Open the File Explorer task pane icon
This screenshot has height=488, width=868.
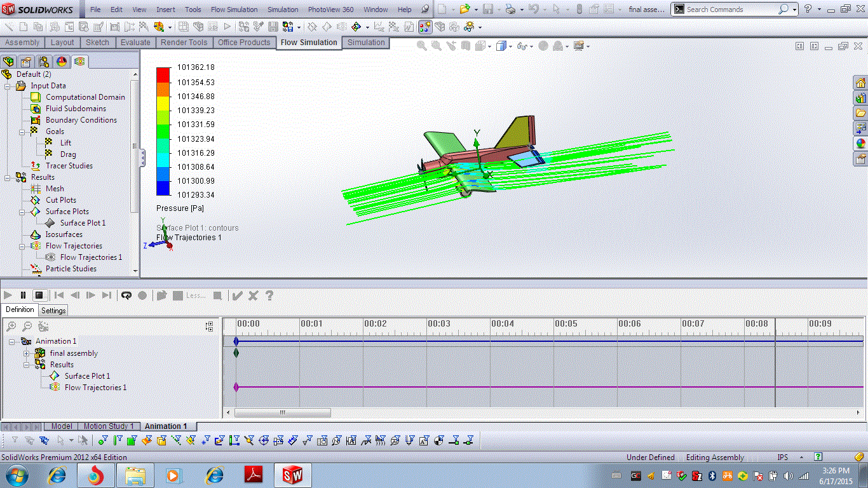tap(860, 114)
